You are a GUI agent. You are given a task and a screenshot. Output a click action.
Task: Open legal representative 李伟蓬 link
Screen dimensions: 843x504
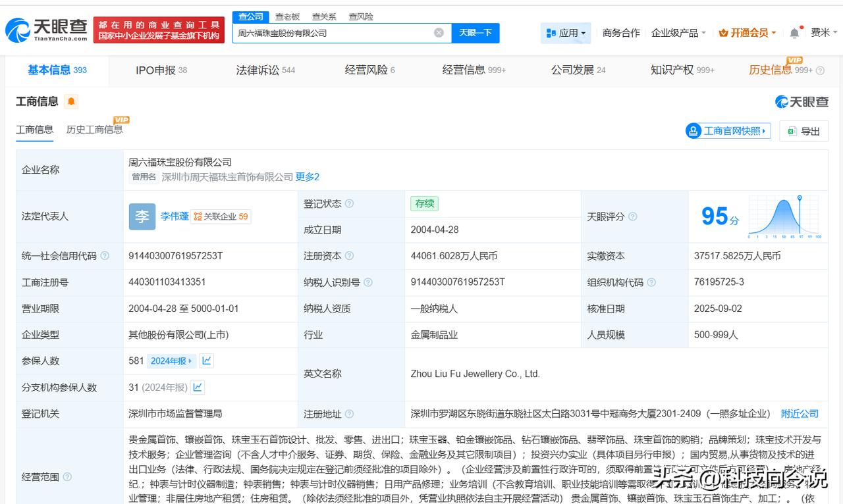click(x=175, y=216)
